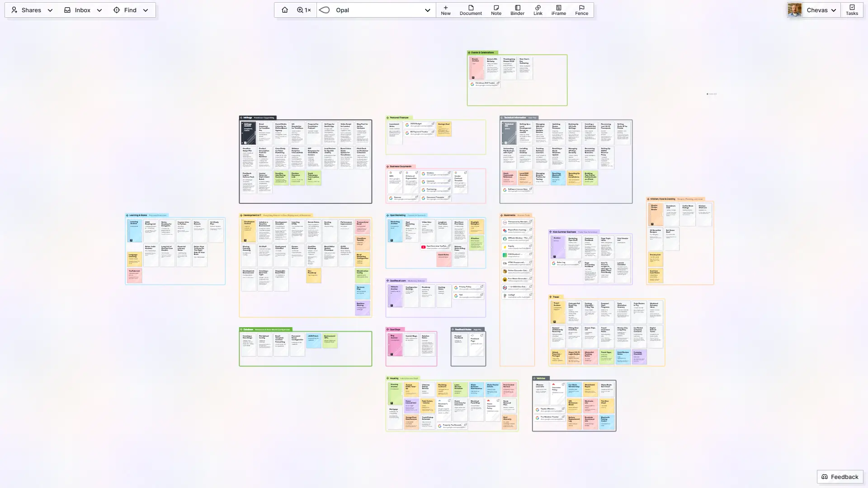Insert a Link from the toolbar
The width and height of the screenshot is (868, 488).
coord(538,10)
